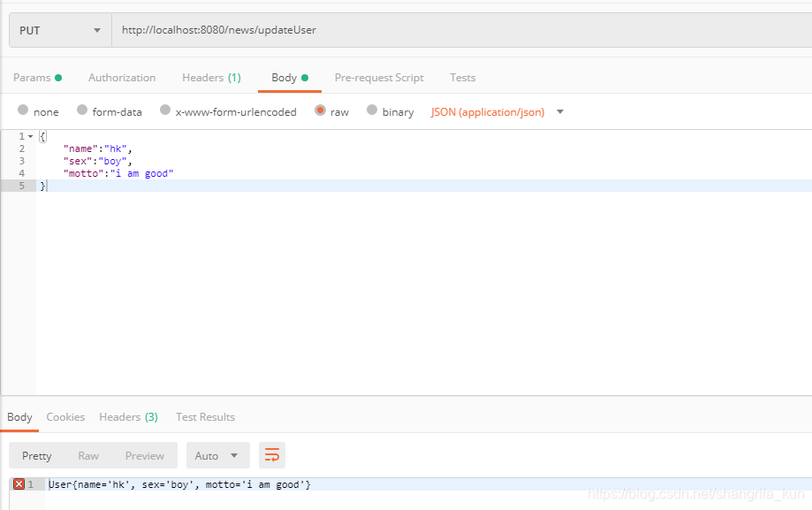Open the PUT method dropdown
Viewport: 812px width, 510px height.
point(60,30)
